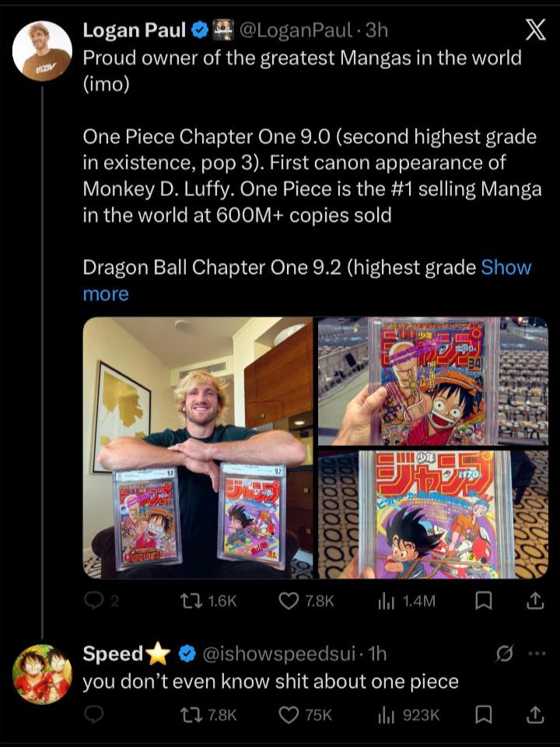Open Speed's Luffy profile avatar

click(42, 674)
